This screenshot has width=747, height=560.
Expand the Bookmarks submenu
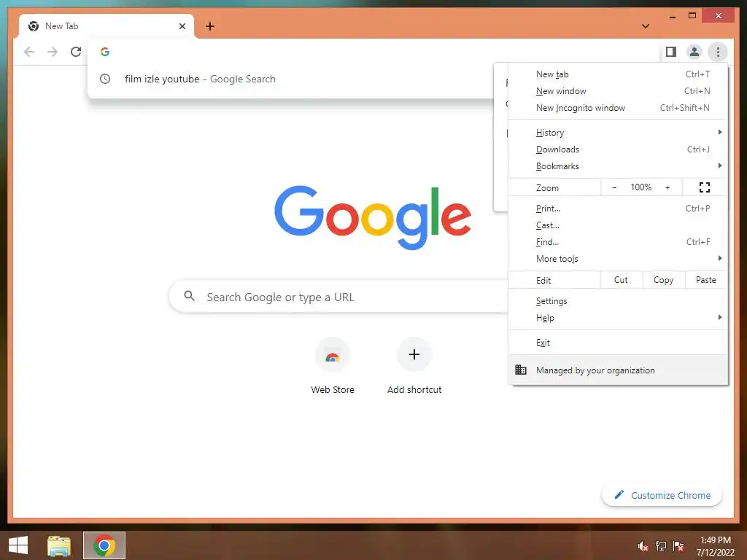coord(618,166)
